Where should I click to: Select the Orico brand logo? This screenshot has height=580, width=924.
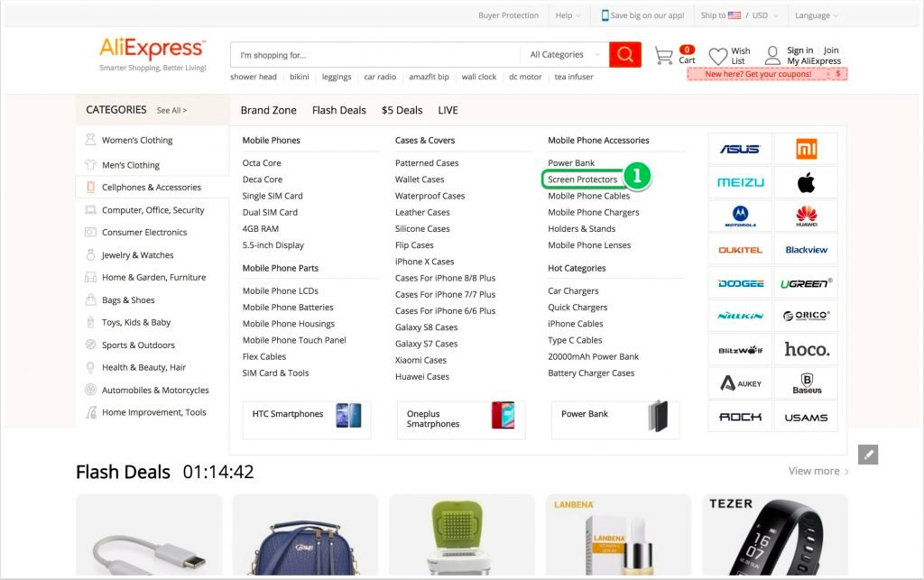pyautogui.click(x=806, y=317)
